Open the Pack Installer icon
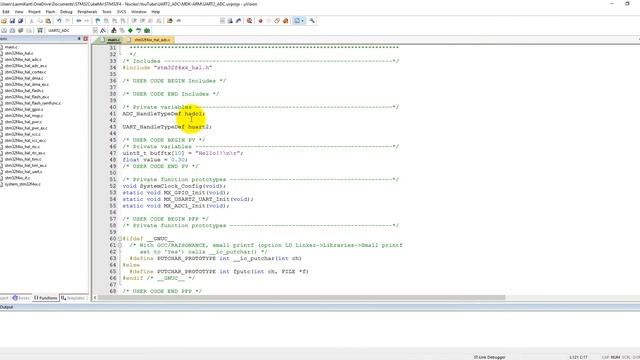Screen dimensions: 640x360 (147, 31)
